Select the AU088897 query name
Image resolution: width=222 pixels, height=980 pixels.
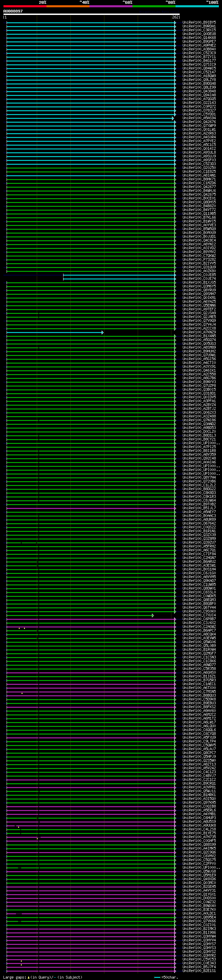tap(13, 11)
